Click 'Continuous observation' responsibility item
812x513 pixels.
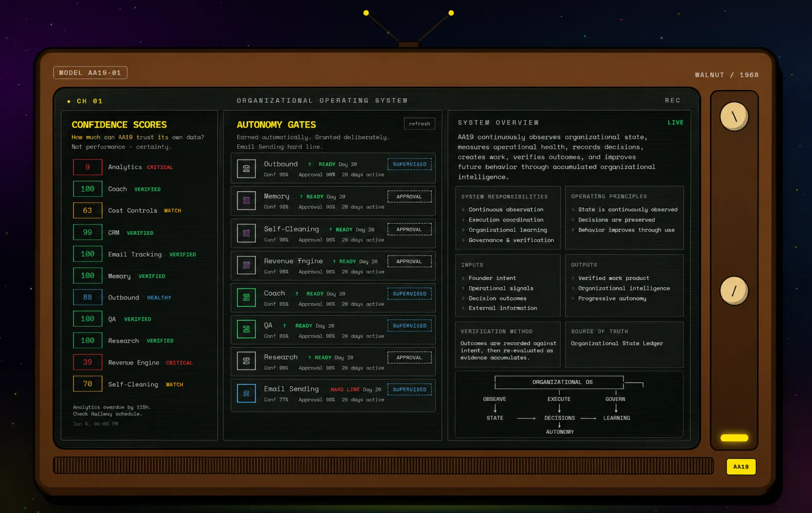point(506,210)
